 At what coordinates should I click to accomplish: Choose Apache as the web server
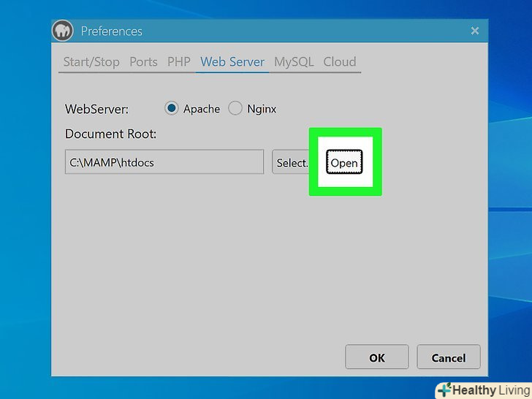(171, 109)
